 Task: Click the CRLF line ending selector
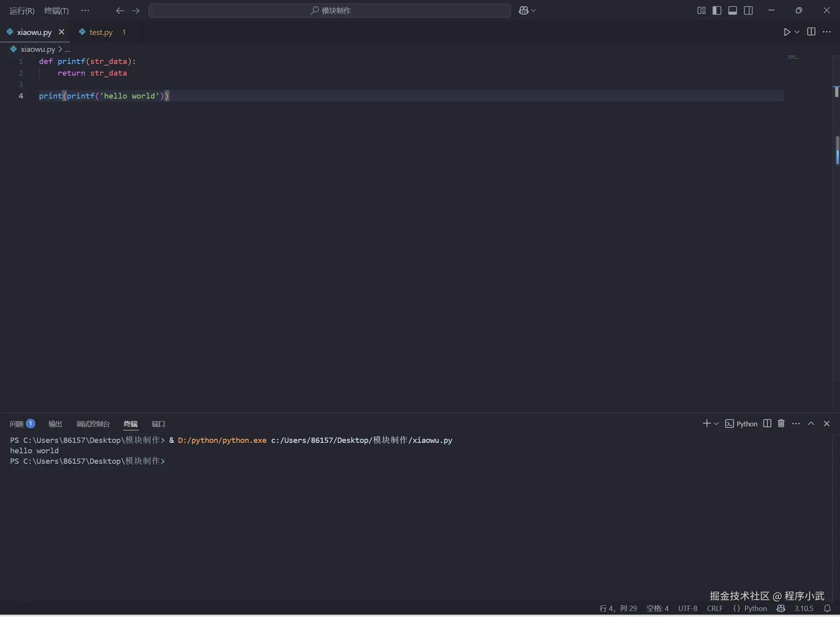pos(715,609)
